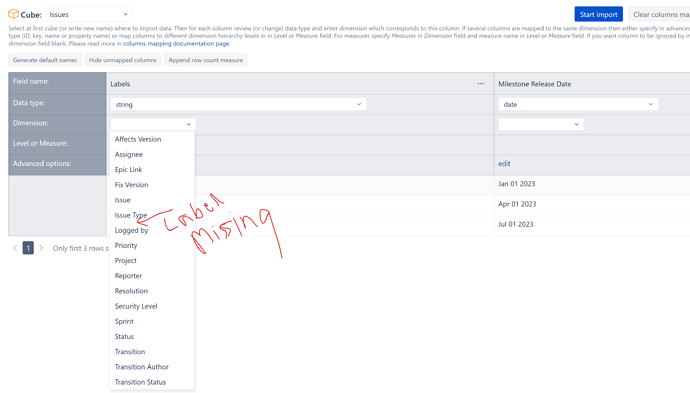Click the Data type row header
This screenshot has width=690, height=393.
click(x=57, y=104)
